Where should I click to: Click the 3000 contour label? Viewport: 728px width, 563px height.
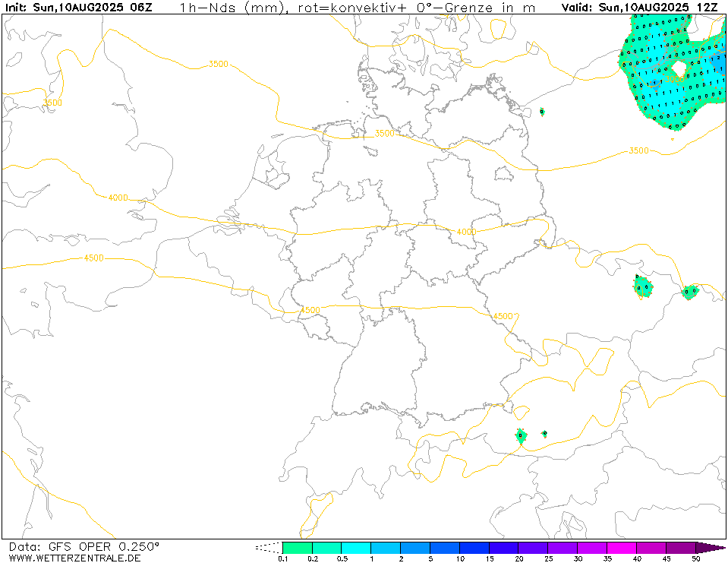673,80
